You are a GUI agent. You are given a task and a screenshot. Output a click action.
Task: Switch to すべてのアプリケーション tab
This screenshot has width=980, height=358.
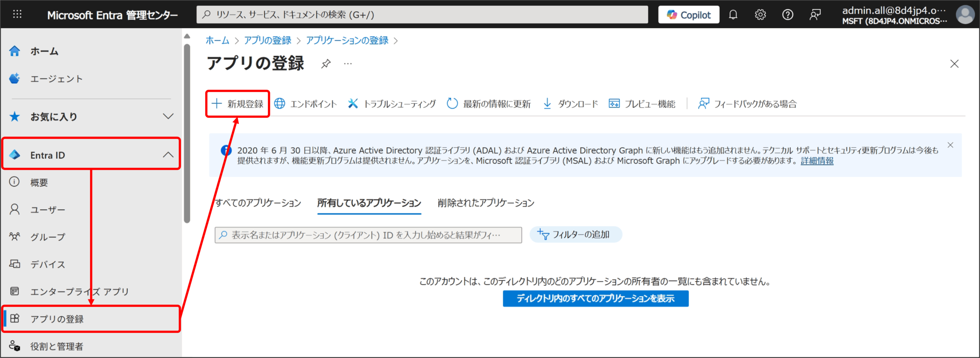[x=258, y=203]
